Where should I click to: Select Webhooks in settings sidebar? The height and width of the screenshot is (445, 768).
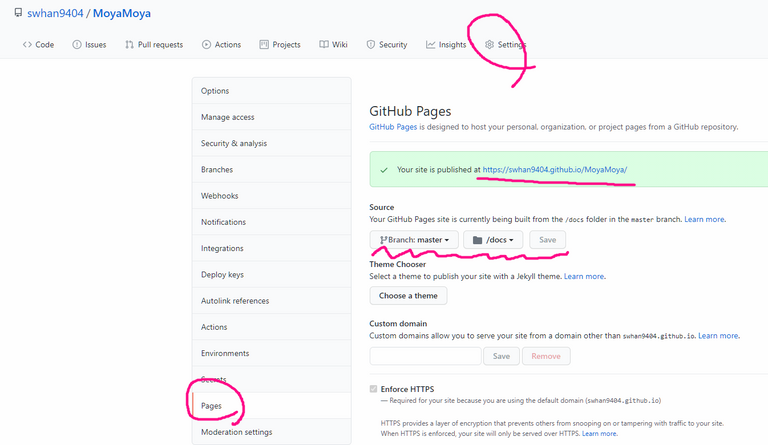pos(272,196)
